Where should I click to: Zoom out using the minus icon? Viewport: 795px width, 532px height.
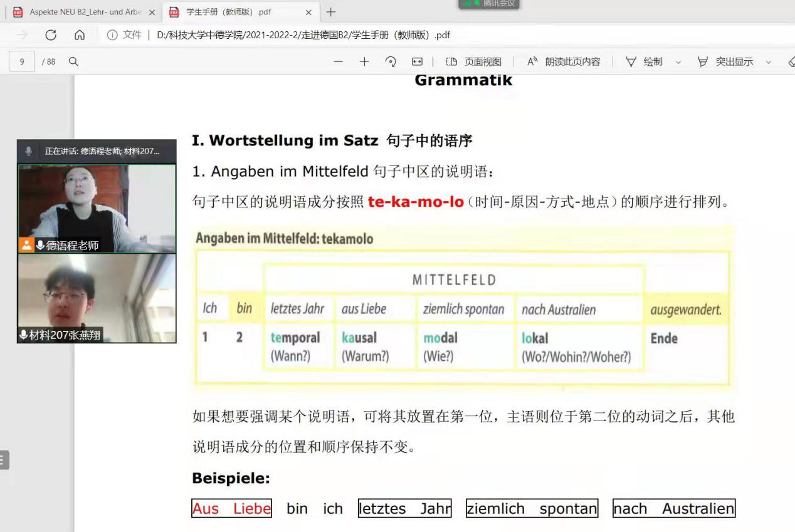coord(339,61)
